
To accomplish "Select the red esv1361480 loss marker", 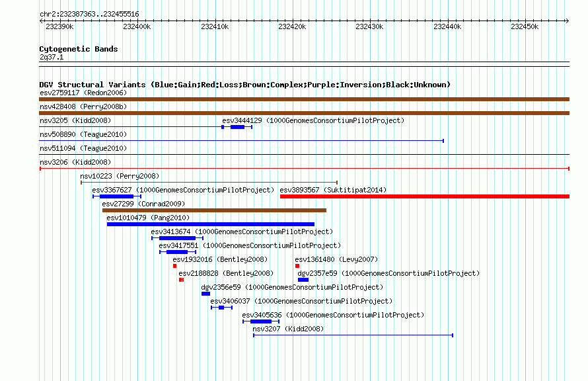I will coord(297,266).
